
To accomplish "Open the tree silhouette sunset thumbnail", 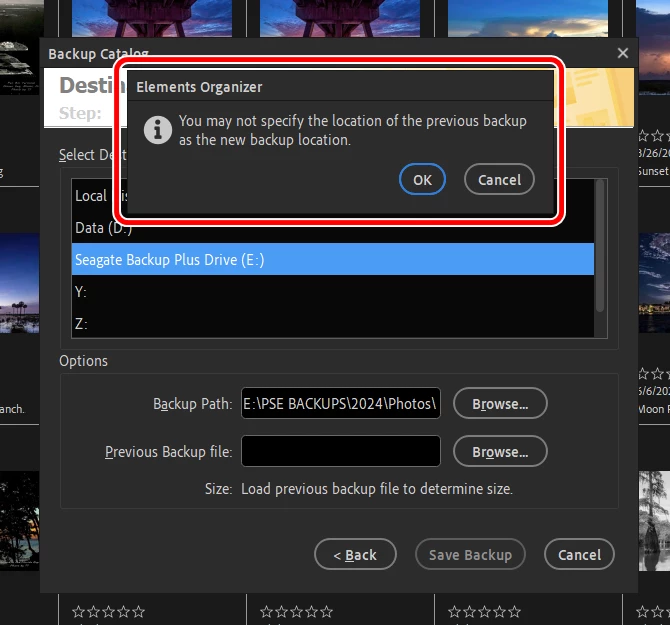I will [x=19, y=521].
